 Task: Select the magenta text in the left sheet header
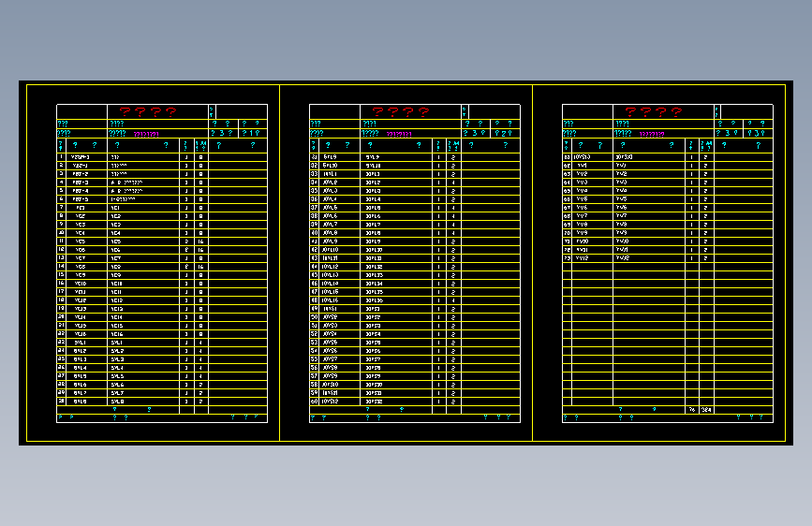[x=146, y=134]
